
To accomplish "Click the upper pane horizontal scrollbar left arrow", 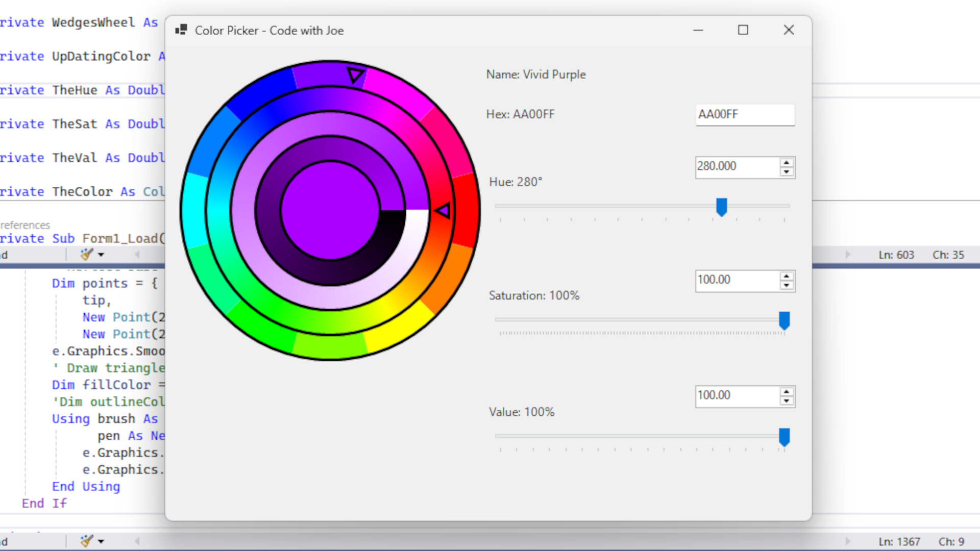I will click(137, 254).
